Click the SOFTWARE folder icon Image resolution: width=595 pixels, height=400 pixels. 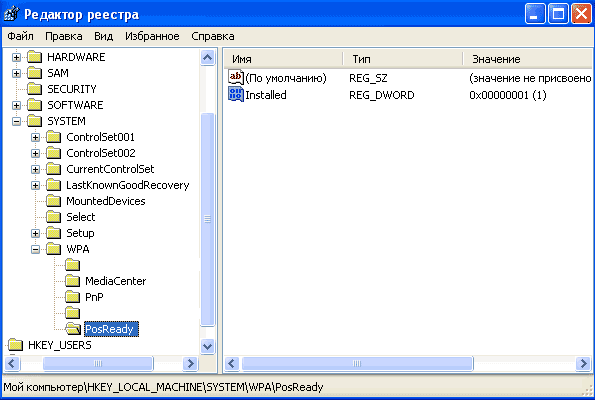pyautogui.click(x=35, y=105)
